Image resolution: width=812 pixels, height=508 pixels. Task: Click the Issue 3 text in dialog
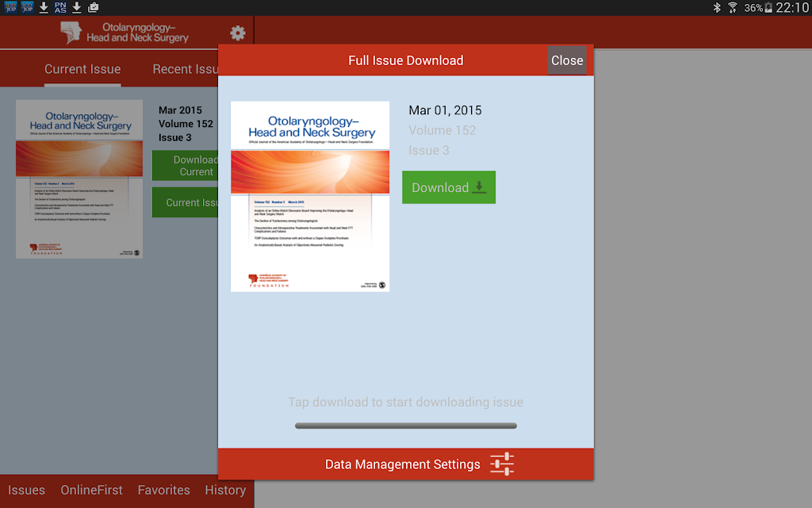click(x=429, y=150)
